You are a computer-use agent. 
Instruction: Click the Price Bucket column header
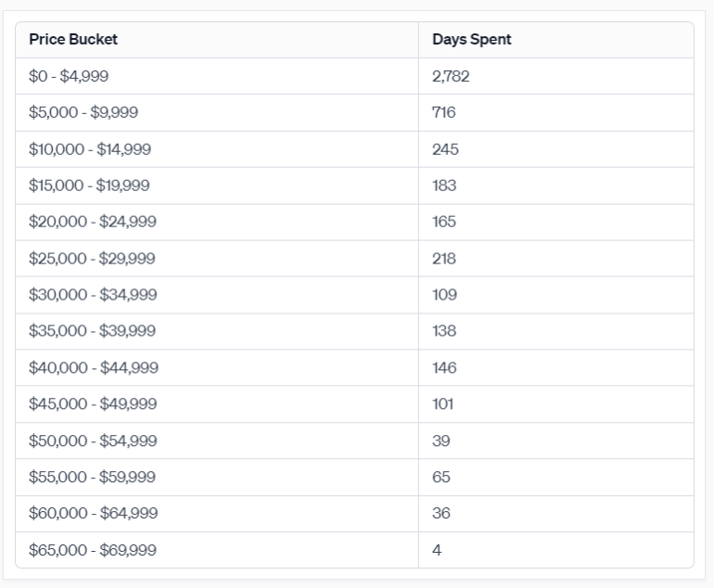(x=73, y=40)
